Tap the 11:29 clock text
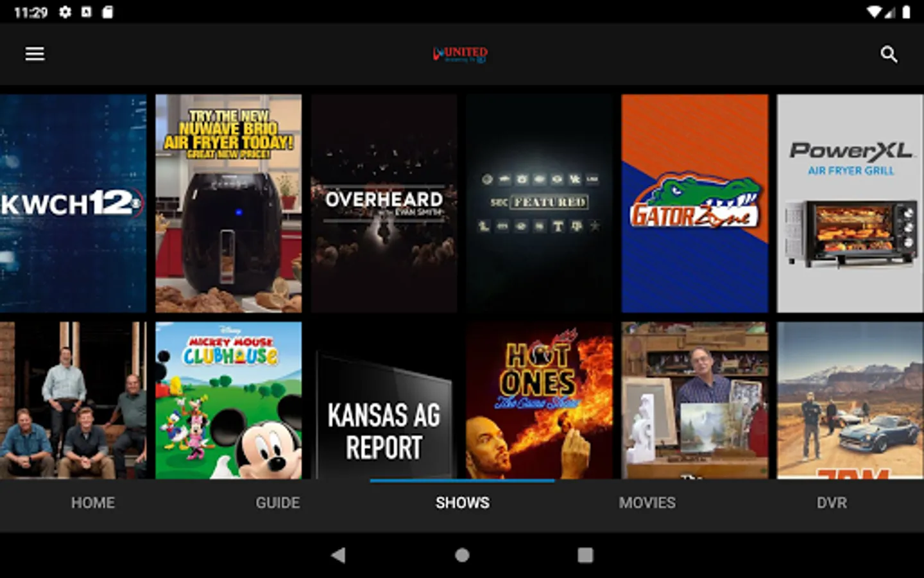This screenshot has width=924, height=578. point(31,12)
